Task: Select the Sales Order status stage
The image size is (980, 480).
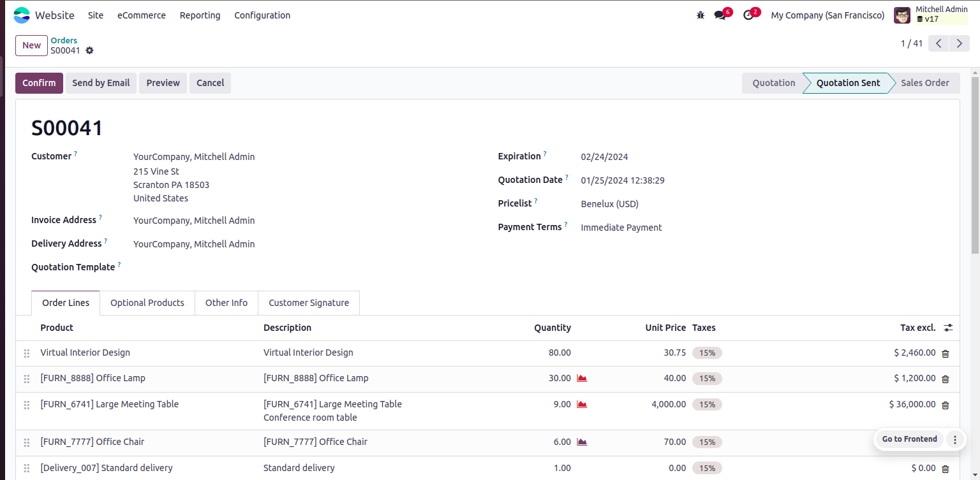Action: click(924, 83)
